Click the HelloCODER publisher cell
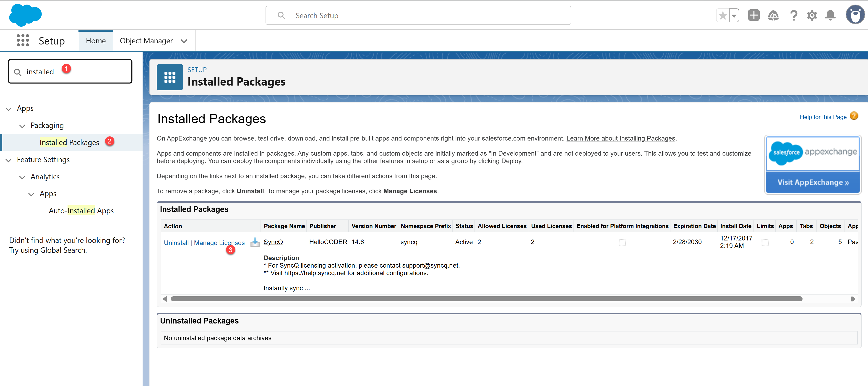 click(x=328, y=242)
